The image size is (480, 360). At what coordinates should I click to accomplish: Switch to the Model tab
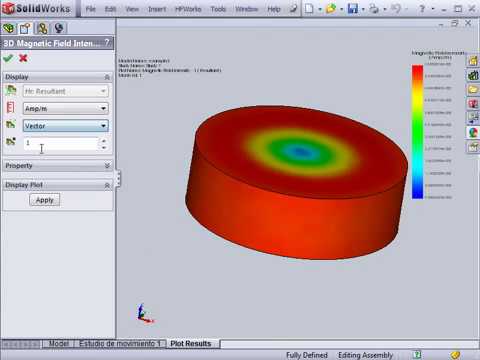pos(58,344)
